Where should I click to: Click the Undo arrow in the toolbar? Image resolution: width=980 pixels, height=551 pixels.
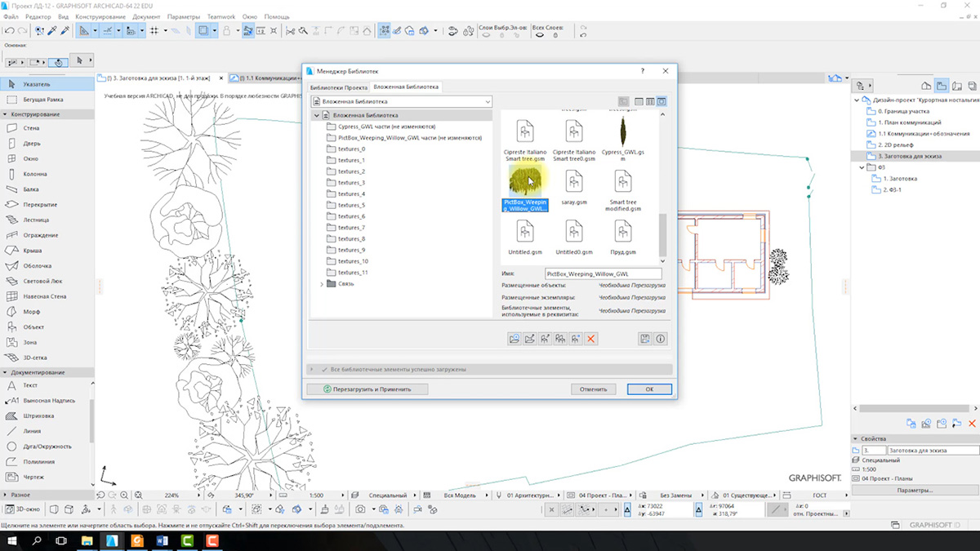click(9, 31)
